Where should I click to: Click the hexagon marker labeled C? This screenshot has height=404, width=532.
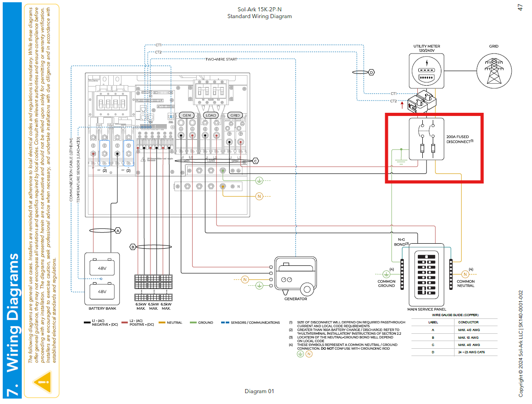[256, 161]
